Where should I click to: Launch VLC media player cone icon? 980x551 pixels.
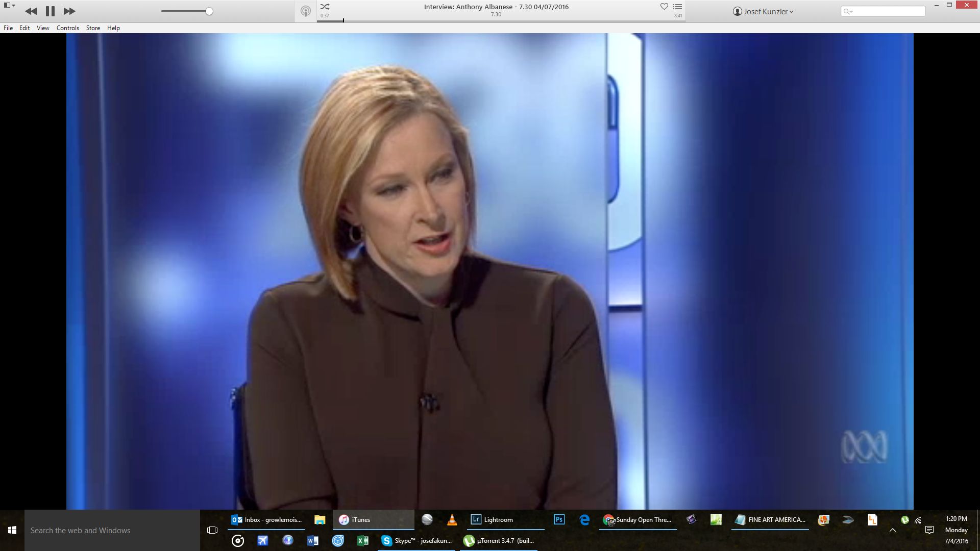pos(452,520)
